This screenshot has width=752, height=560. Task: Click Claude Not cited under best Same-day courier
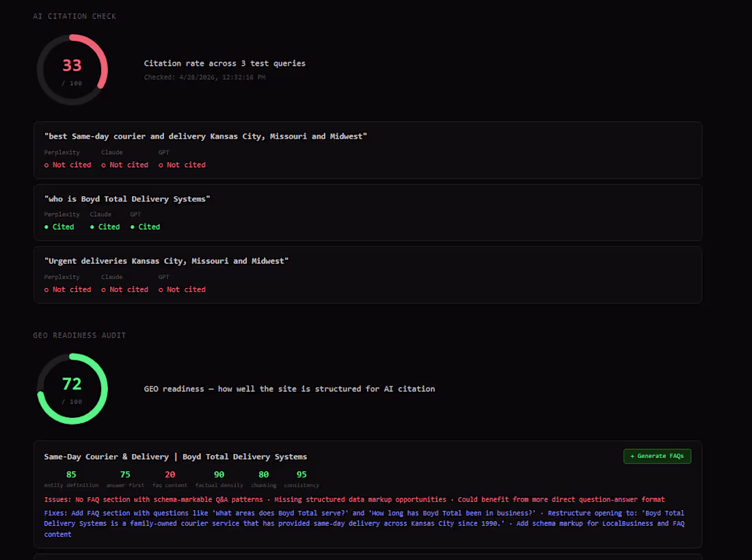(x=124, y=165)
